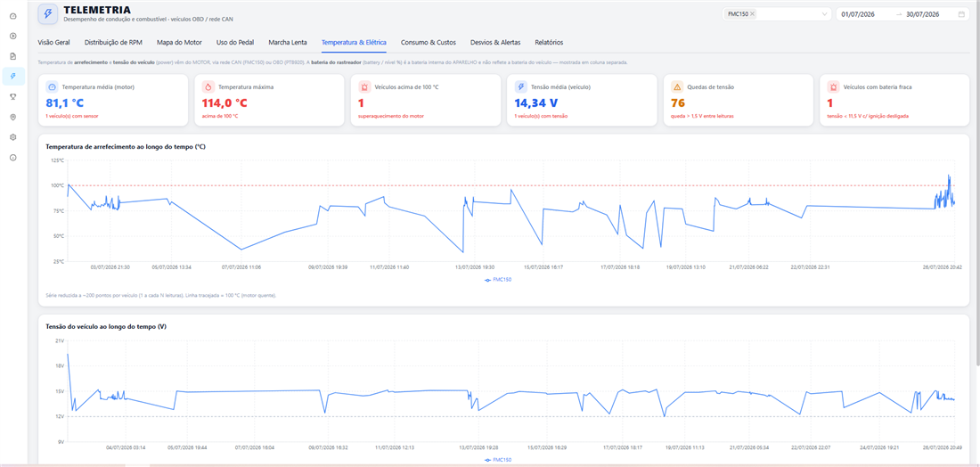
Task: Click the 125°C y-axis label
Action: 58,160
